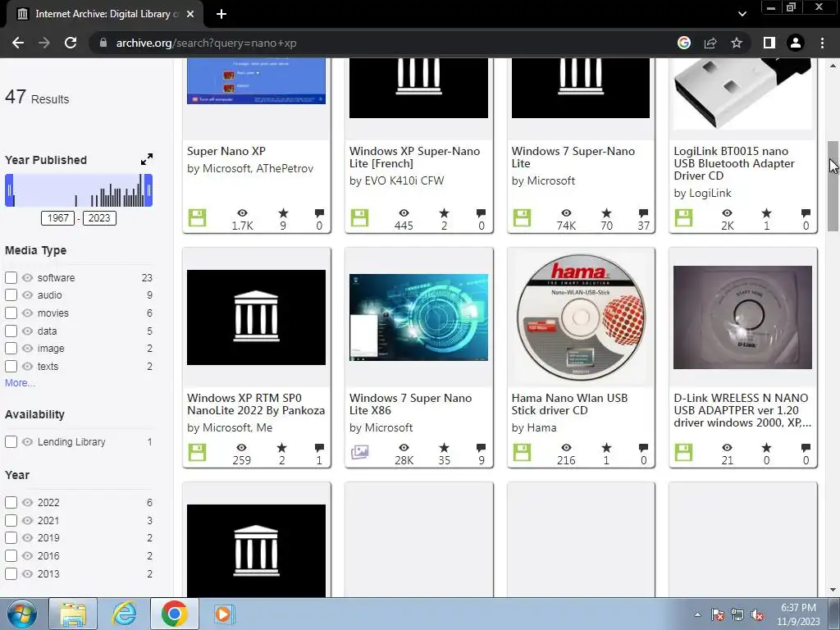840x630 pixels.
Task: Click software floppy icon on Super Nano XP
Action: tap(197, 218)
